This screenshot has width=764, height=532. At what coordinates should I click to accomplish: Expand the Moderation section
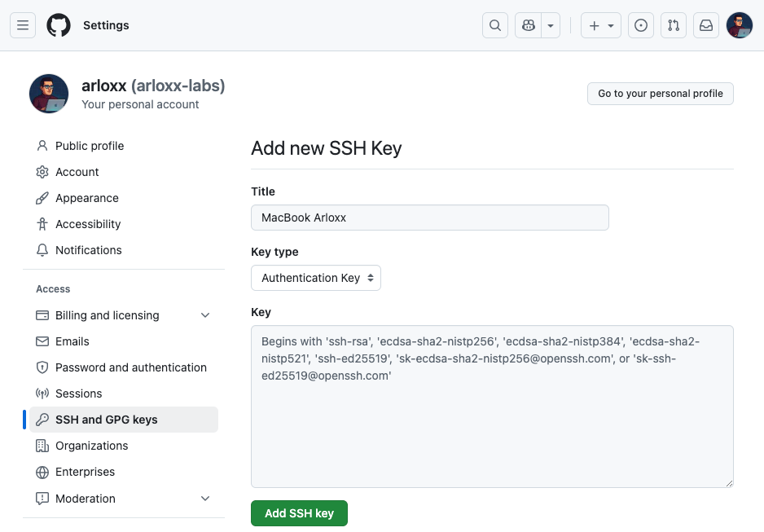205,499
